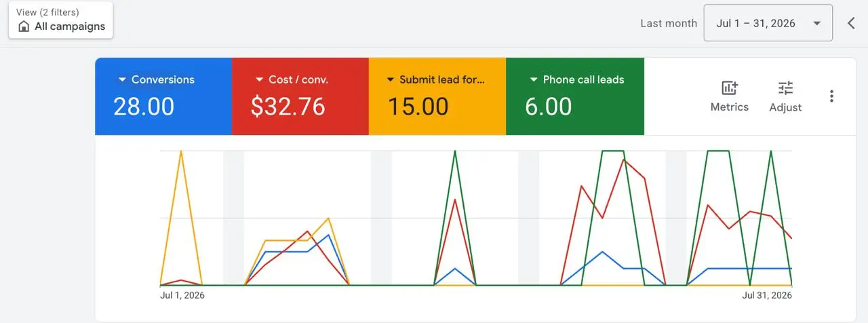The height and width of the screenshot is (323, 868).
Task: Open the Jul 1 – 31, 2026 date range dropdown
Action: pos(768,23)
